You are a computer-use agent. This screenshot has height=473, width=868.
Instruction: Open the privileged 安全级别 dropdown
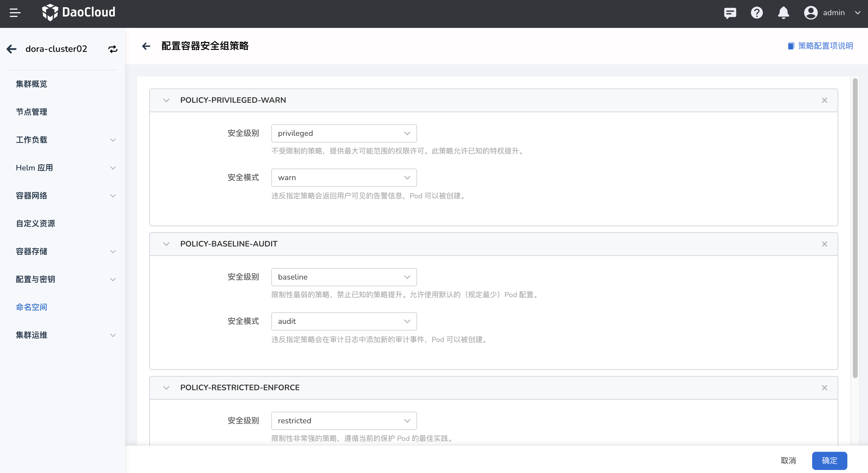click(x=344, y=133)
